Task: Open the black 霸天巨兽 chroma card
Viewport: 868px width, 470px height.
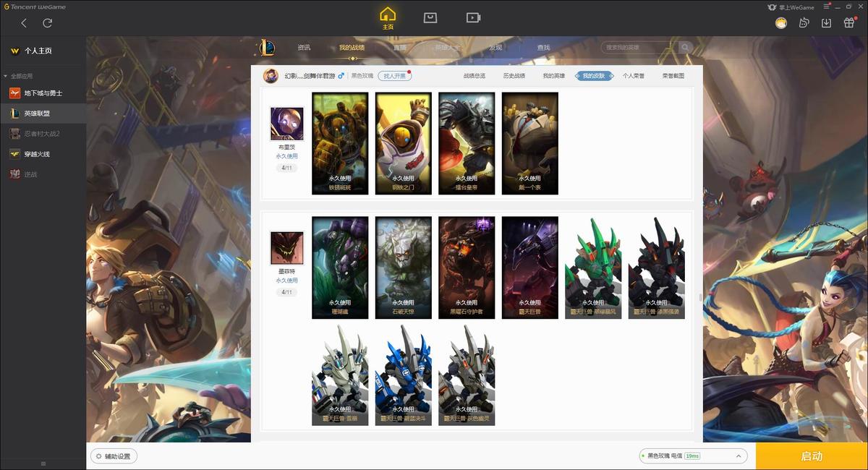Action: pos(656,268)
